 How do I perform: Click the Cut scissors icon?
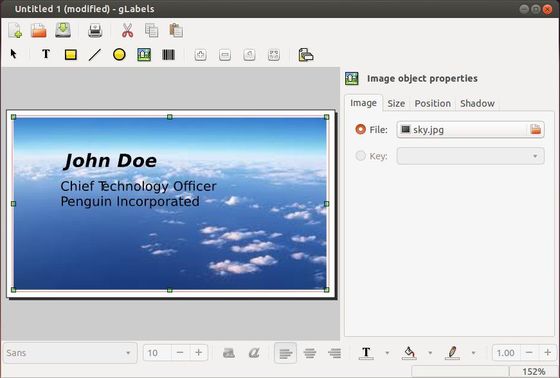(x=127, y=31)
